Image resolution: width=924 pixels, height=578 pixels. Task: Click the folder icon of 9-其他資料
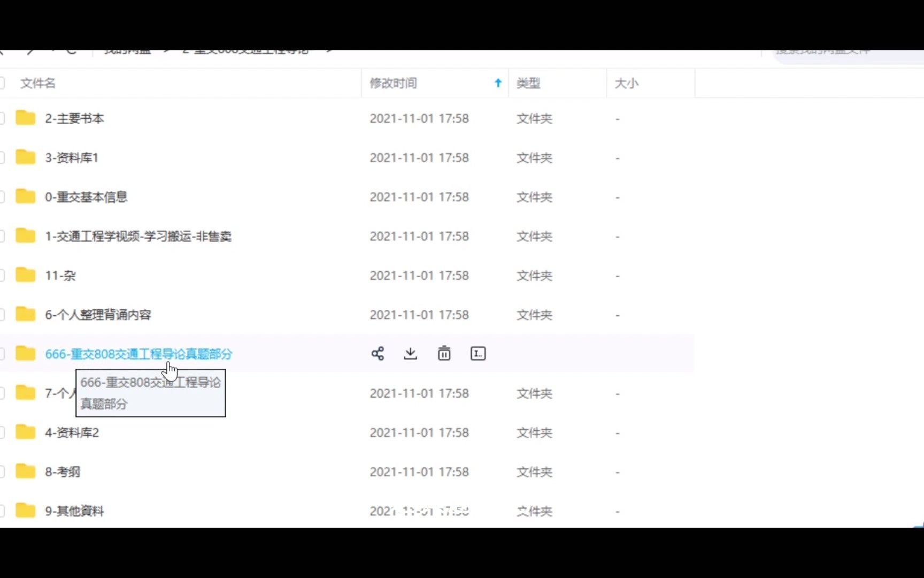click(x=25, y=511)
